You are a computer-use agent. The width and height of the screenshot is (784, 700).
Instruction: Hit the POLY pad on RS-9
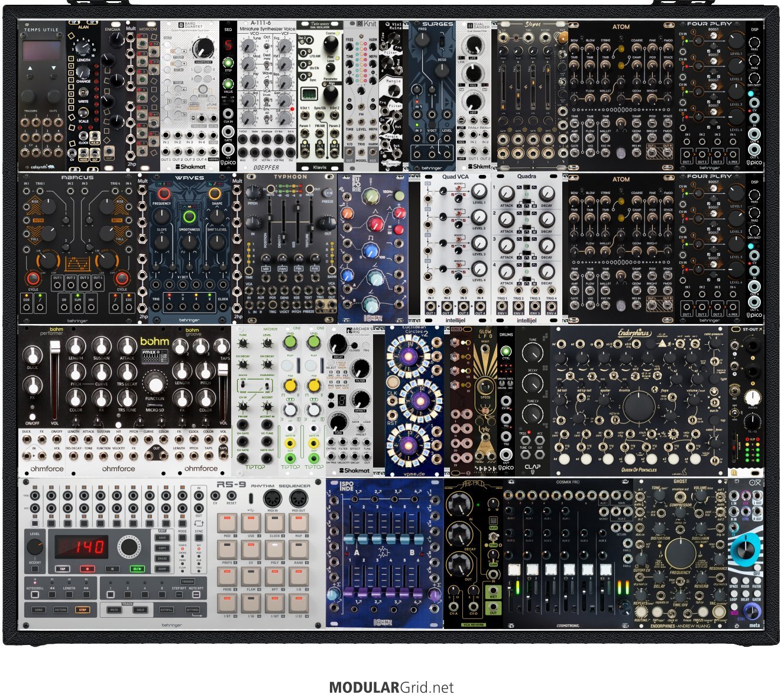[275, 550]
